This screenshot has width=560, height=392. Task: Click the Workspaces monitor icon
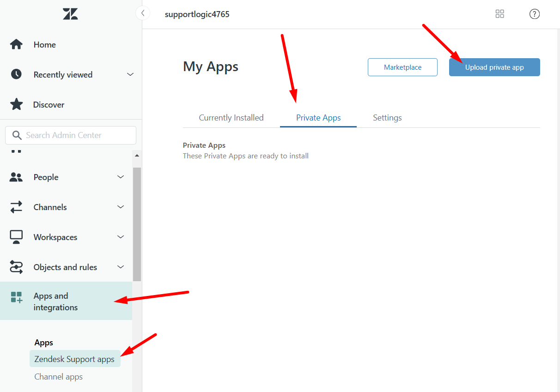16,237
